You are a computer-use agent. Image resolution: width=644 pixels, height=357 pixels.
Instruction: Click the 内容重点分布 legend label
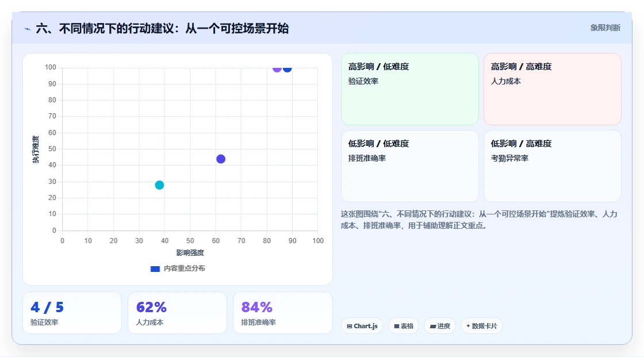click(184, 268)
